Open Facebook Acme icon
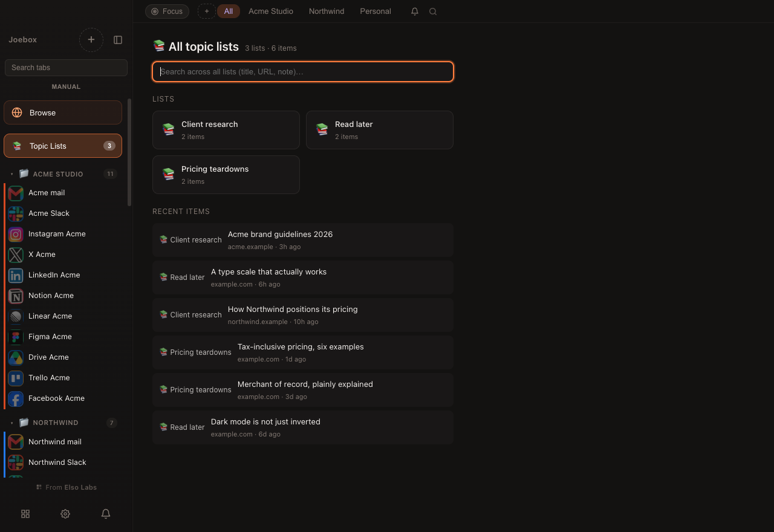Screen dimensions: 774x532 16,398
